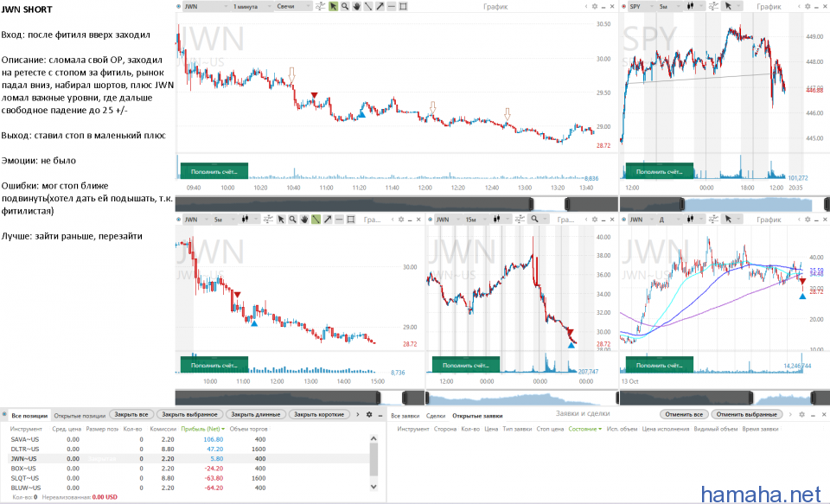The width and height of the screenshot is (830, 504).
Task: Click 'Отменить все' button
Action: [x=684, y=415]
